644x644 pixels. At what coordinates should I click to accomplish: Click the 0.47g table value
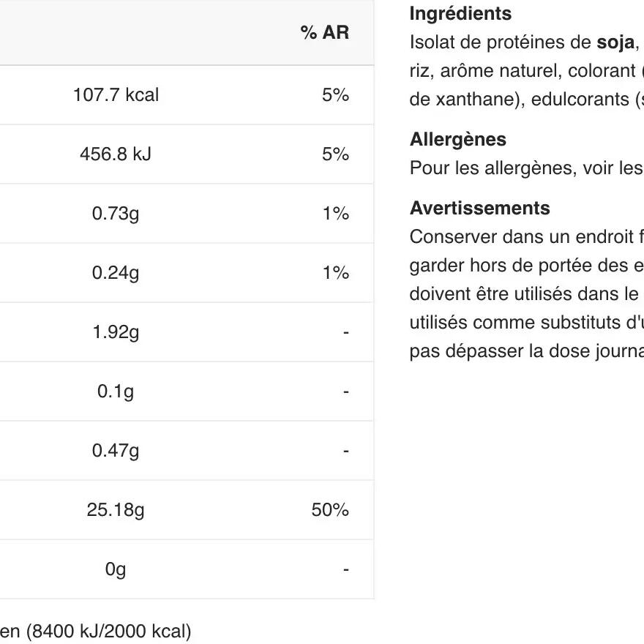116,451
